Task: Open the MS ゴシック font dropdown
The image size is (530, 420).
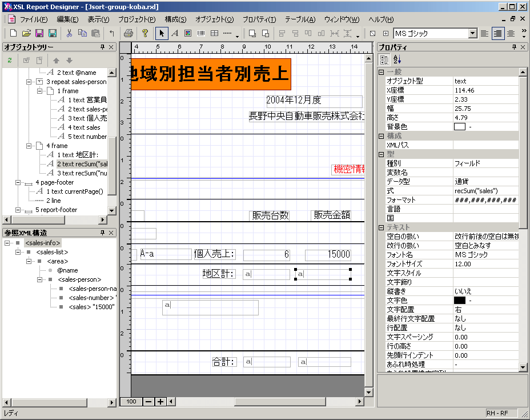Action: [x=473, y=33]
